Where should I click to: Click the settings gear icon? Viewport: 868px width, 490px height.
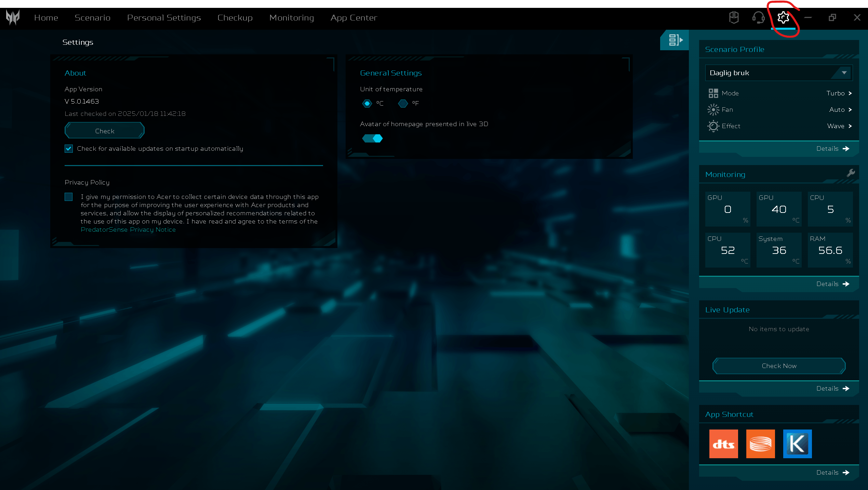(x=783, y=17)
